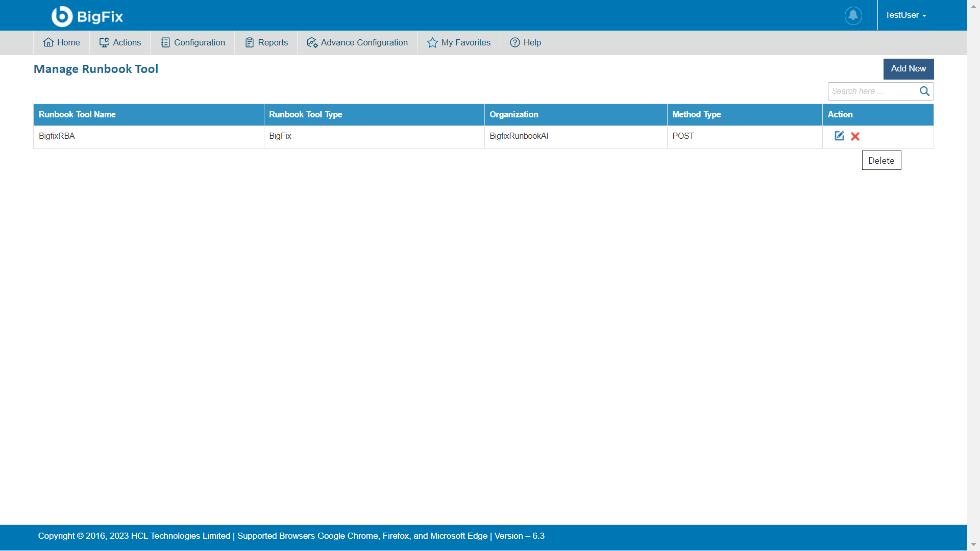This screenshot has width=980, height=551.
Task: Click the Home house icon
Action: tap(48, 42)
